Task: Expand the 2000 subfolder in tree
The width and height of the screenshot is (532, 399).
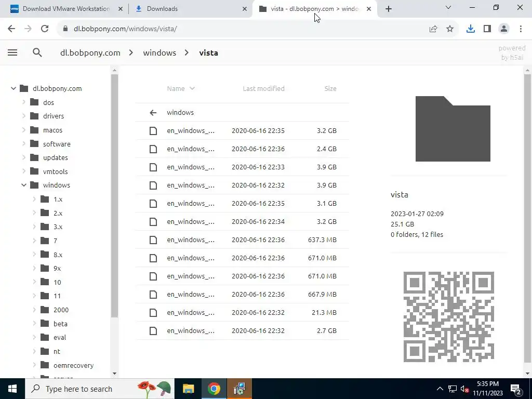Action: [x=34, y=310]
